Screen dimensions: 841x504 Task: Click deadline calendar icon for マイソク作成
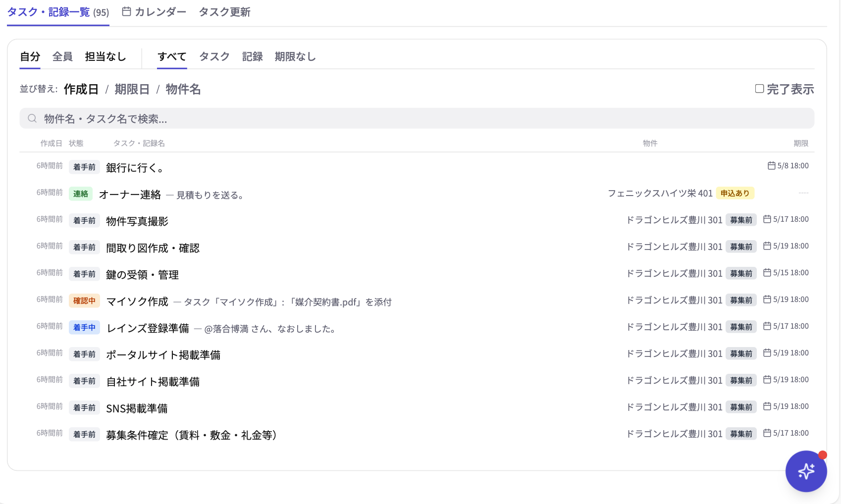pos(767,299)
